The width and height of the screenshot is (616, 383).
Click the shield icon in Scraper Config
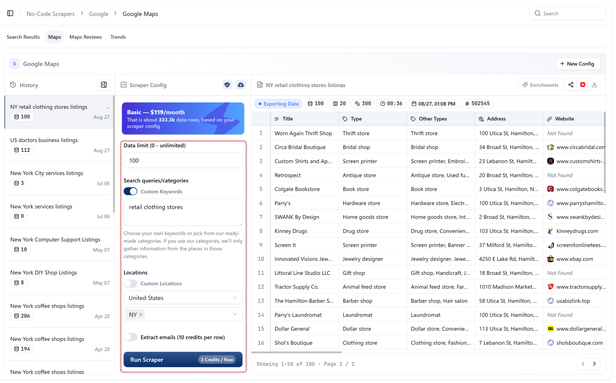click(227, 85)
